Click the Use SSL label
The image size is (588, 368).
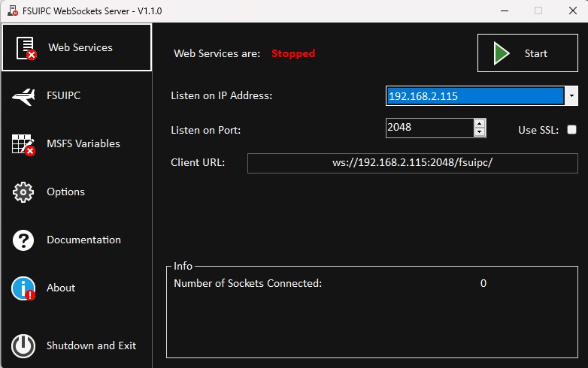pyautogui.click(x=538, y=130)
